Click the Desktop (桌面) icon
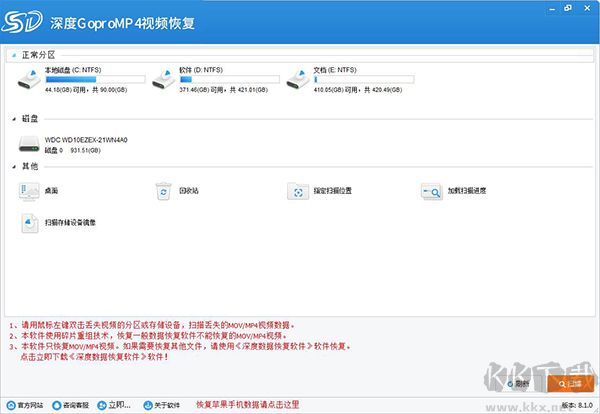This screenshot has height=414, width=600. click(x=29, y=190)
